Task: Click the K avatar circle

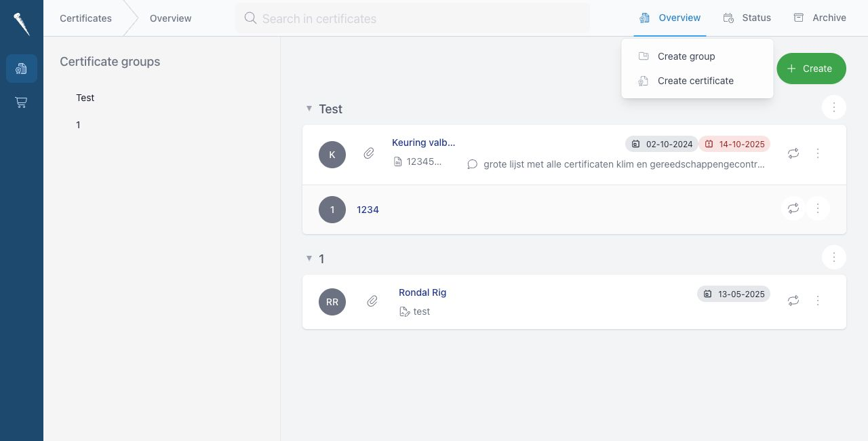Action: point(332,155)
